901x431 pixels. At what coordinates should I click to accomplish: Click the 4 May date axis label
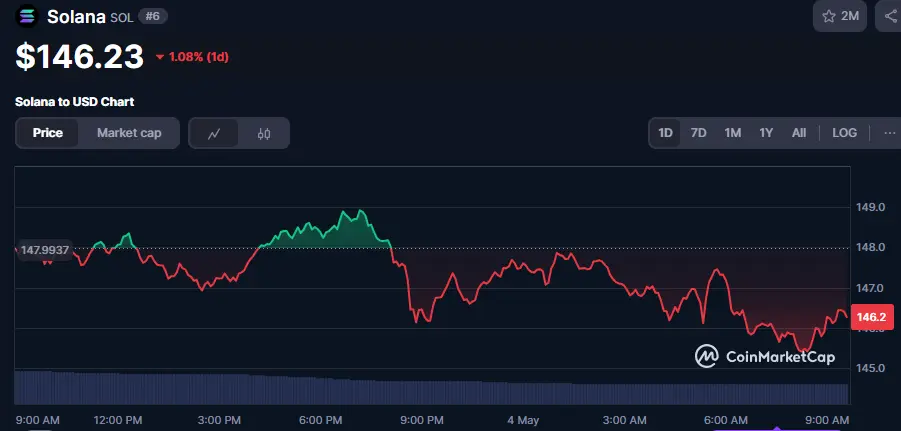click(x=523, y=421)
